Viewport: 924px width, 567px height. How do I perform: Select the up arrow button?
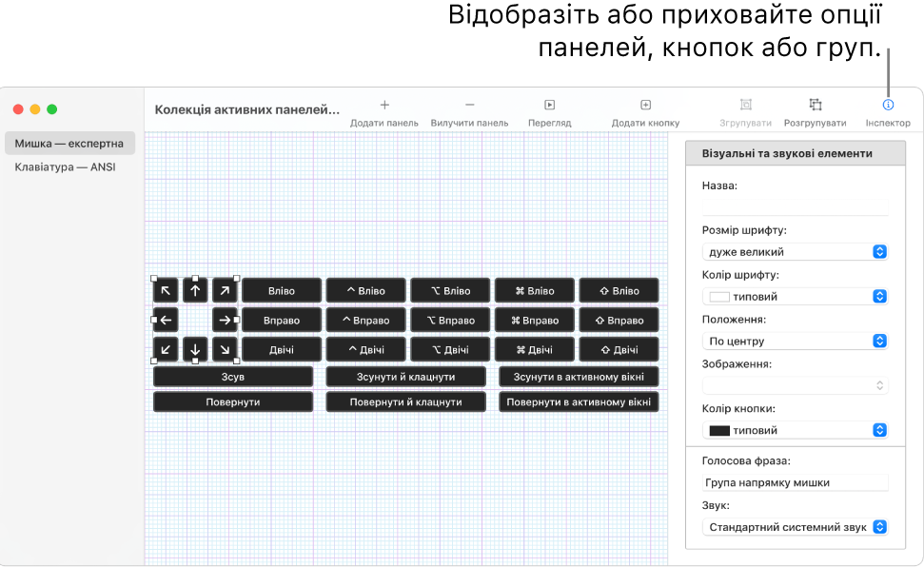(195, 290)
